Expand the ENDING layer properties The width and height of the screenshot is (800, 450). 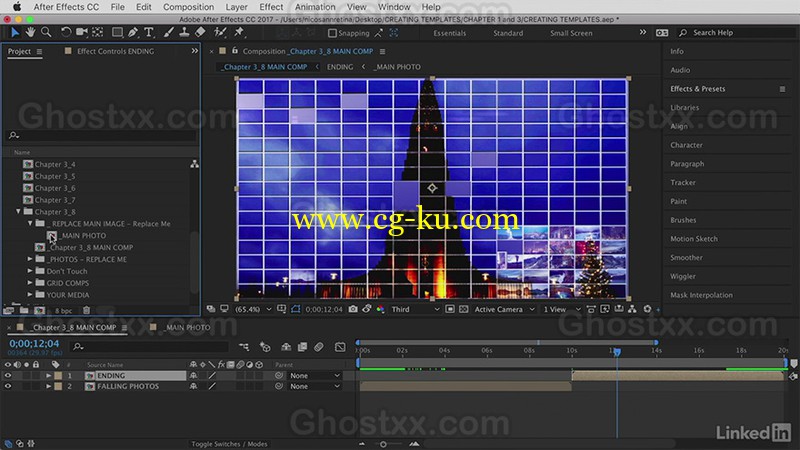click(48, 376)
